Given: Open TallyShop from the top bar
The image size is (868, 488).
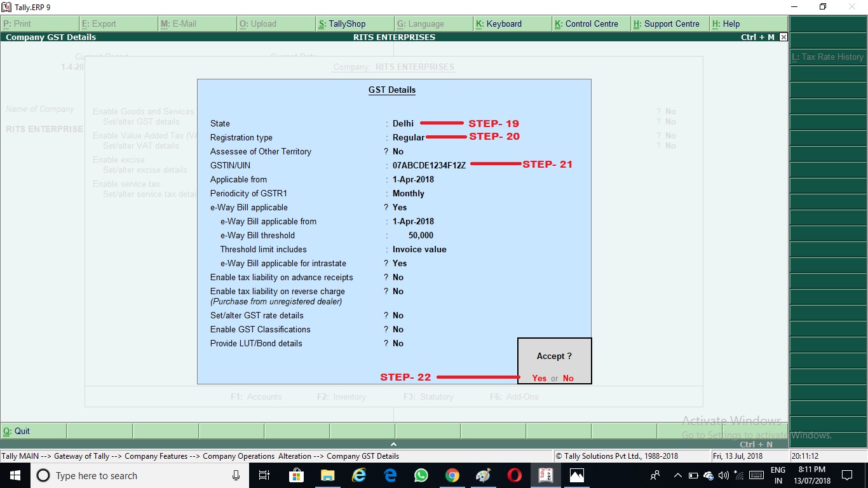Looking at the screenshot, I should (355, 24).
